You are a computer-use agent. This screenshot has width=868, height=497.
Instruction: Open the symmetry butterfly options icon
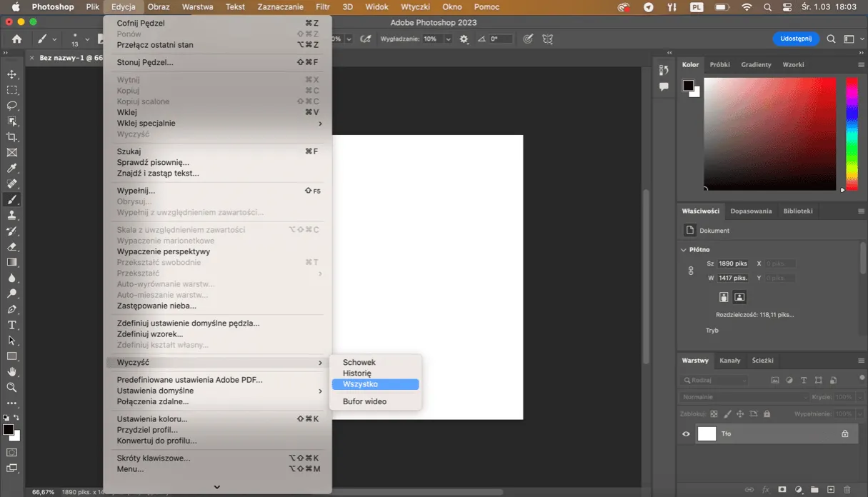tap(548, 39)
